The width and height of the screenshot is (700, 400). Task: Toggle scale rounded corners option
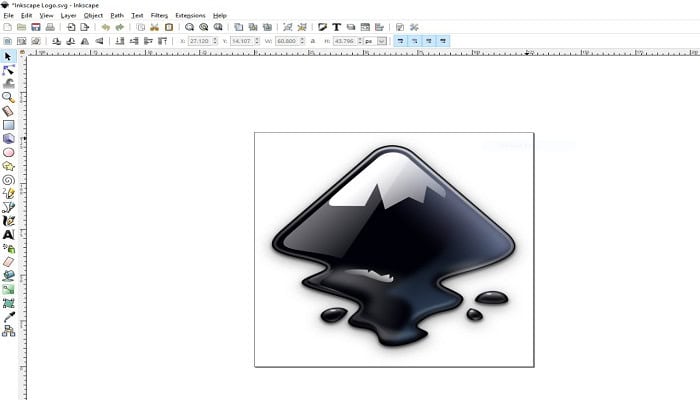pyautogui.click(x=415, y=41)
